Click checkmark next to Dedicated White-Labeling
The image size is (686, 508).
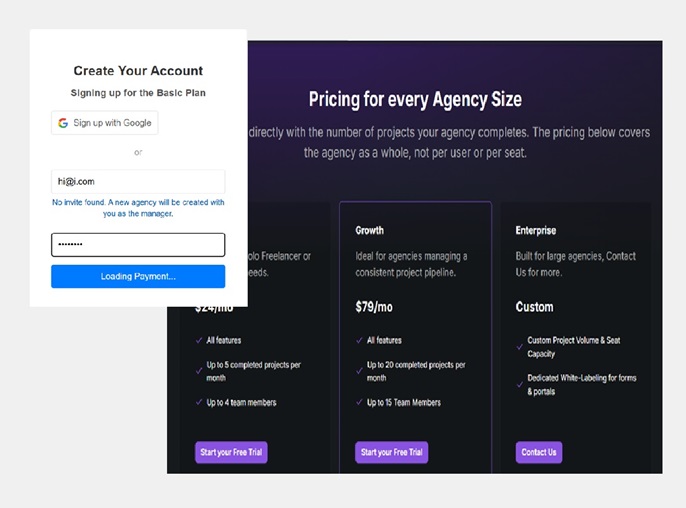pos(519,379)
